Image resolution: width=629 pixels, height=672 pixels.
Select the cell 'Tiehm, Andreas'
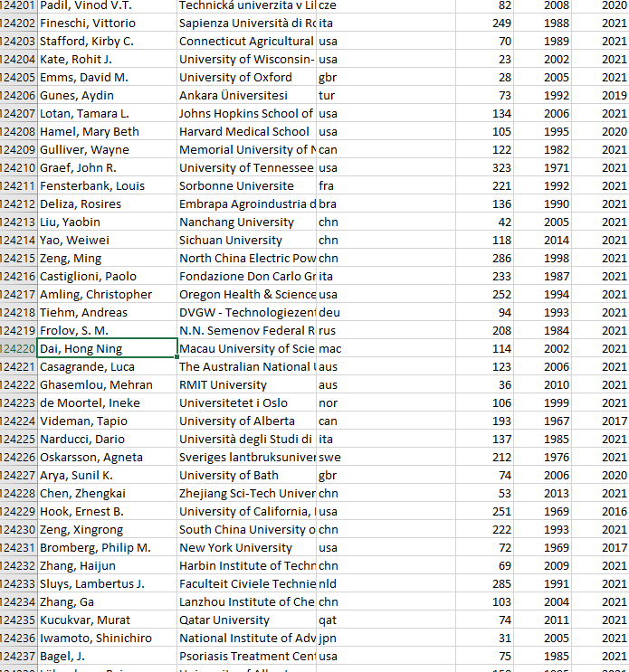click(107, 312)
